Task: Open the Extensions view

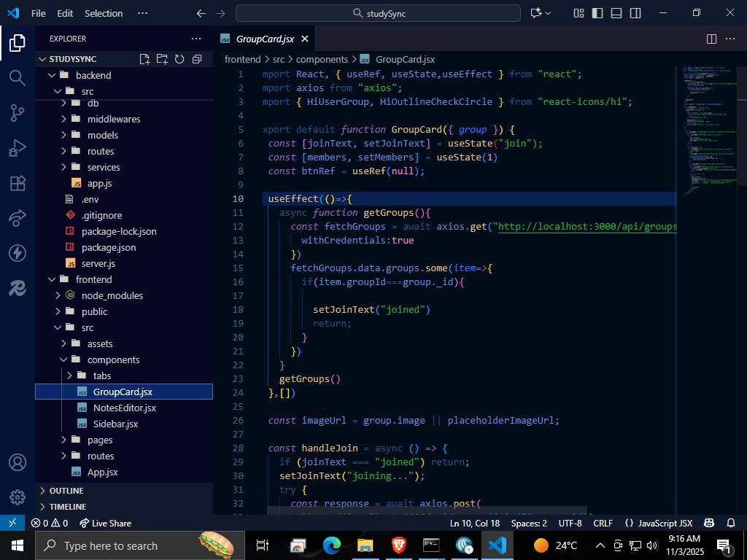Action: click(18, 183)
